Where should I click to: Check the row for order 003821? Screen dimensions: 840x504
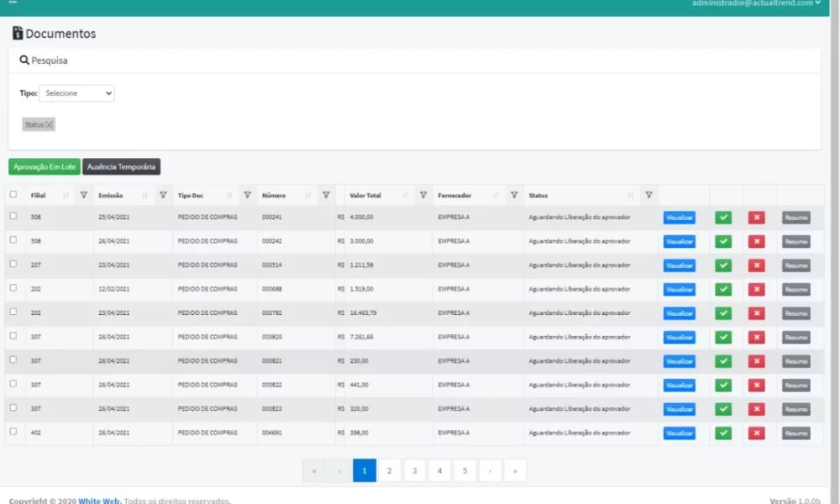pyautogui.click(x=13, y=360)
